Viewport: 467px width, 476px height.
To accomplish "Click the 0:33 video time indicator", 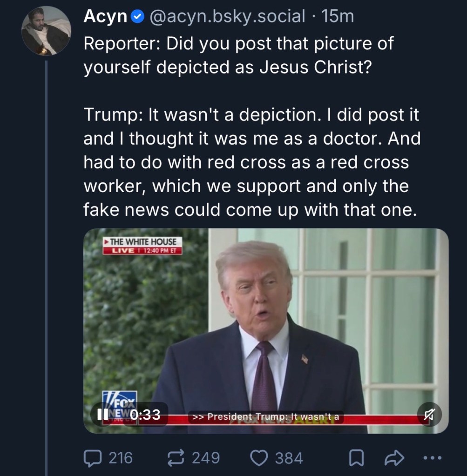I will pyautogui.click(x=145, y=414).
